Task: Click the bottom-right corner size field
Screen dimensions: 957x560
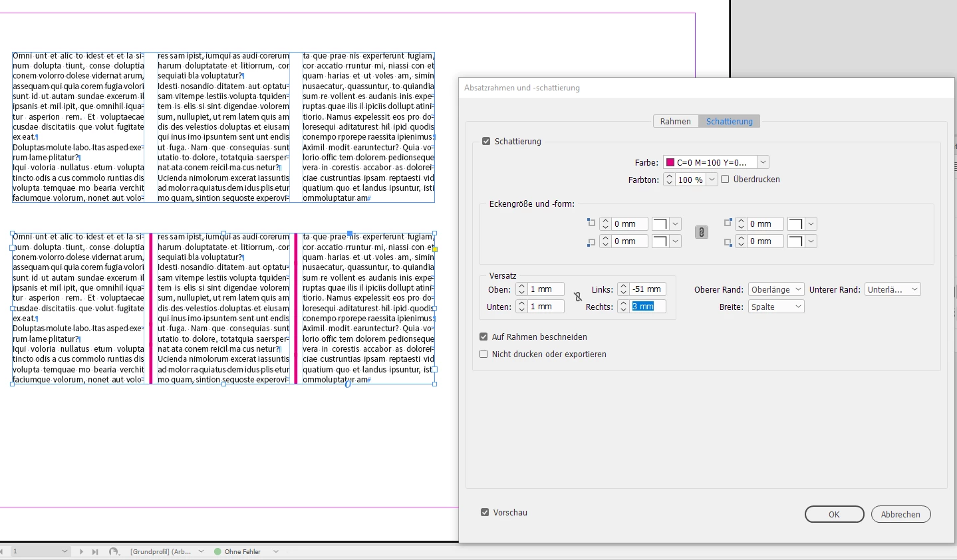Action: coord(765,241)
